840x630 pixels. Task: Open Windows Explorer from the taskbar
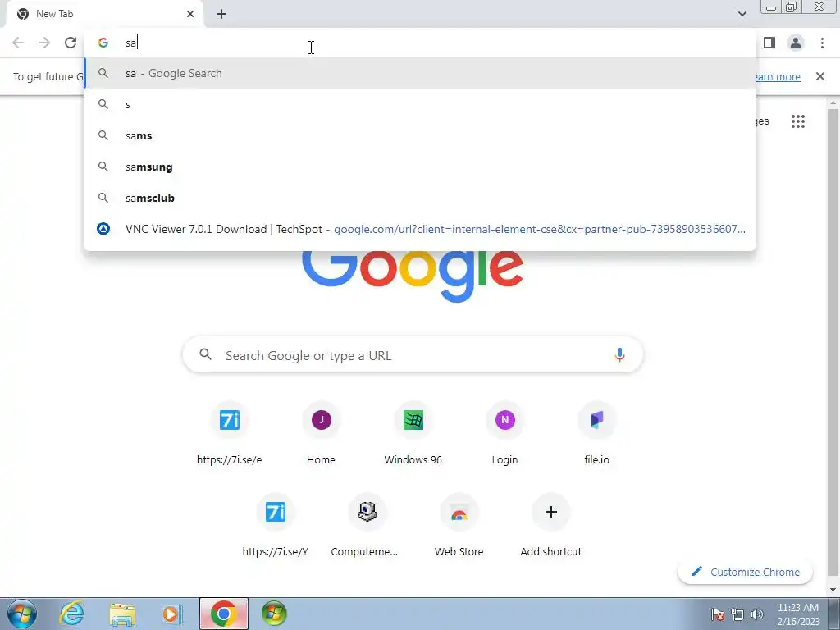coord(121,614)
